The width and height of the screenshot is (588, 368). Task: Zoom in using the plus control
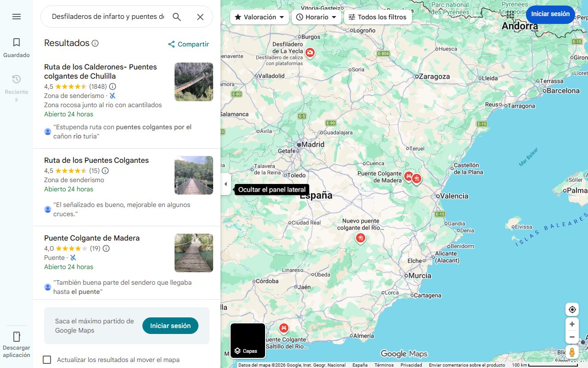[572, 324]
